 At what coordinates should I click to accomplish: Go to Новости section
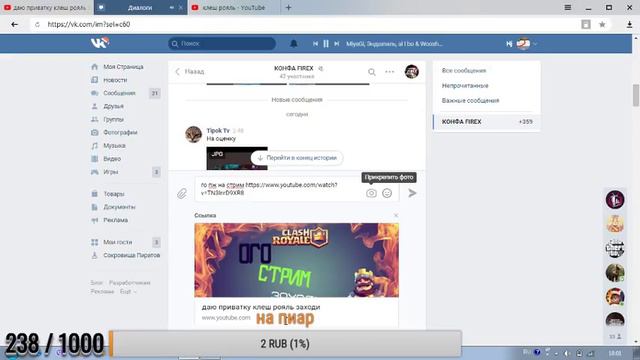115,80
